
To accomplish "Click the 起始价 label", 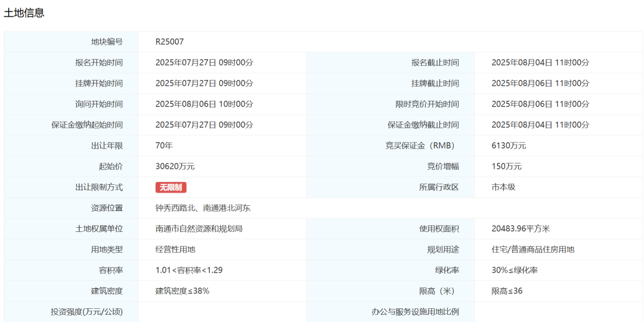I will (x=111, y=167).
